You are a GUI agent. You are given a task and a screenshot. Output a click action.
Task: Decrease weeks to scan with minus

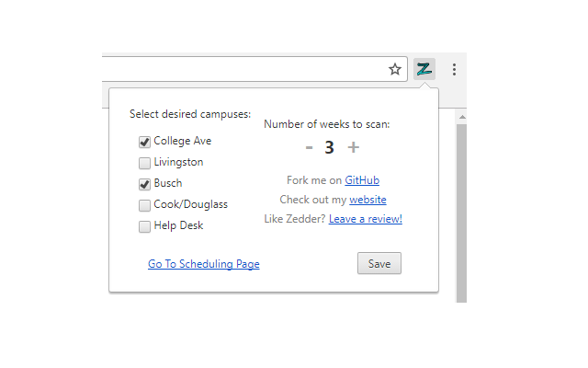pyautogui.click(x=309, y=147)
